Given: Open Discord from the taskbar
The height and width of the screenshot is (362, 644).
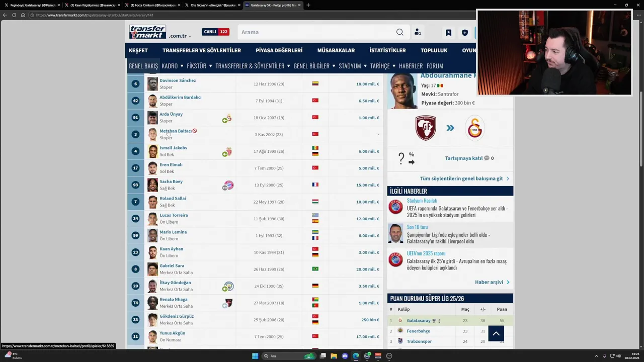Looking at the screenshot, I should pos(345,356).
